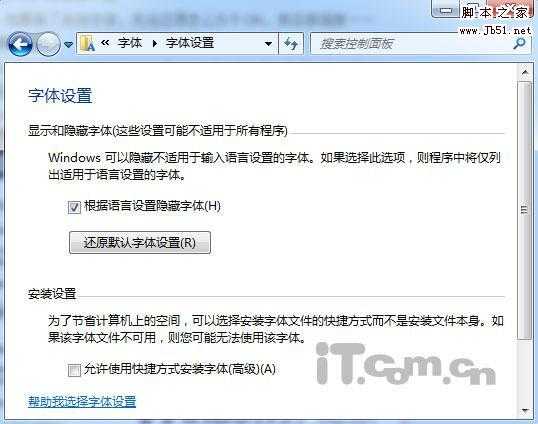This screenshot has height=424, width=538.
Task: Click the scrollbar up arrow
Action: tap(524, 72)
